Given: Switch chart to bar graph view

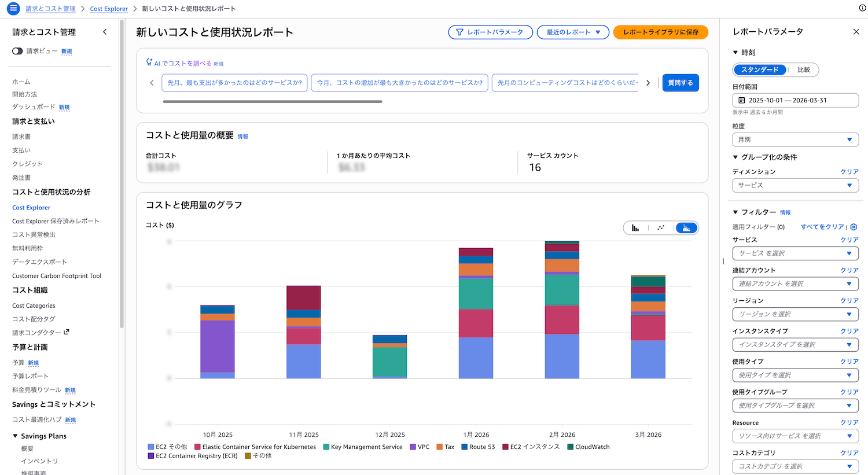Looking at the screenshot, I should click(x=635, y=228).
